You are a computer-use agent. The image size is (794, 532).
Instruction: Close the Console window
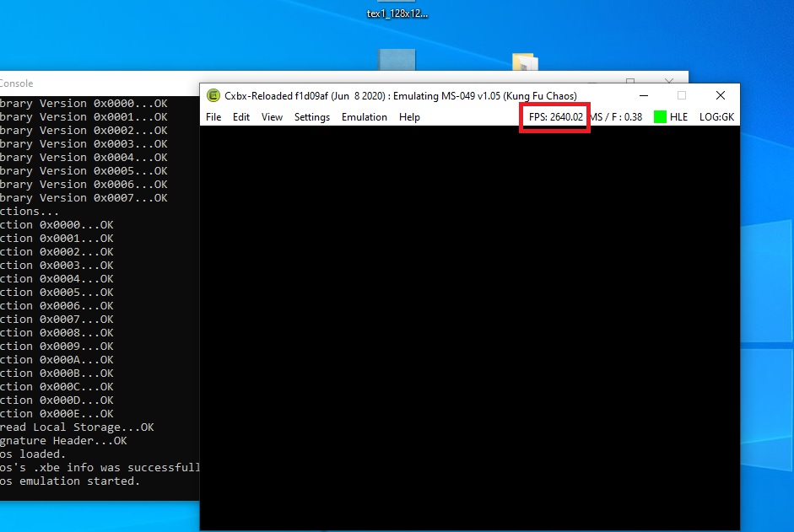pos(669,80)
